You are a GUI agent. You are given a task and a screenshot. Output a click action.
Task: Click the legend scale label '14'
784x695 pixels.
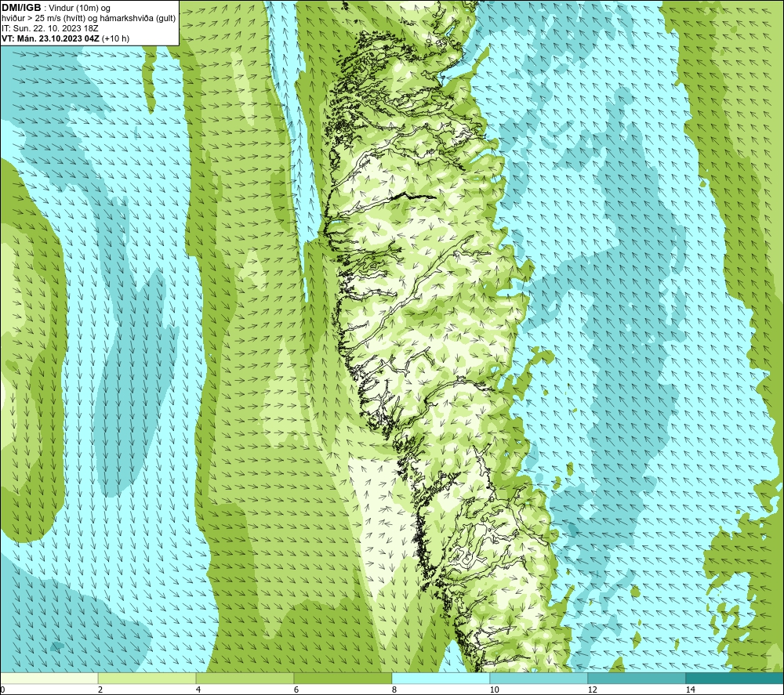[690, 690]
